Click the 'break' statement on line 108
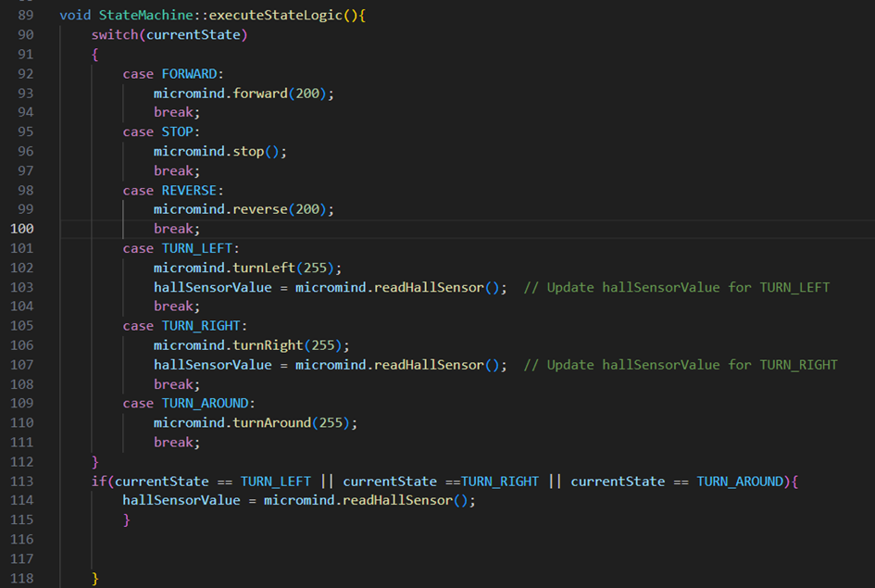Image resolution: width=875 pixels, height=588 pixels. pyautogui.click(x=173, y=384)
